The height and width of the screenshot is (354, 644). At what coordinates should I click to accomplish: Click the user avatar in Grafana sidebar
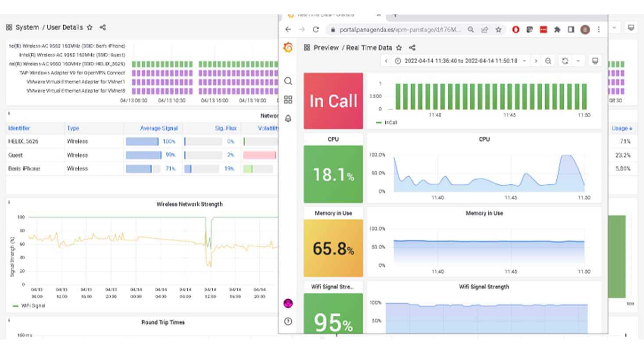click(288, 303)
